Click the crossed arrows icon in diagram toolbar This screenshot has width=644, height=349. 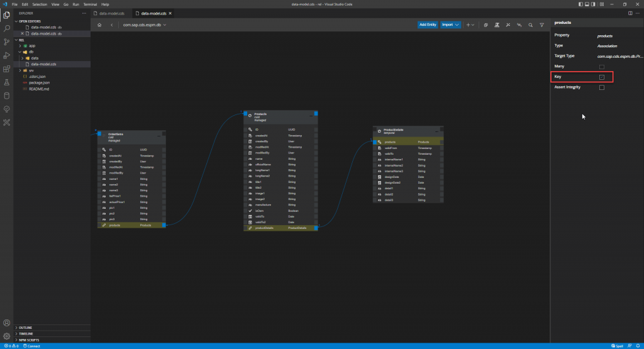click(508, 25)
